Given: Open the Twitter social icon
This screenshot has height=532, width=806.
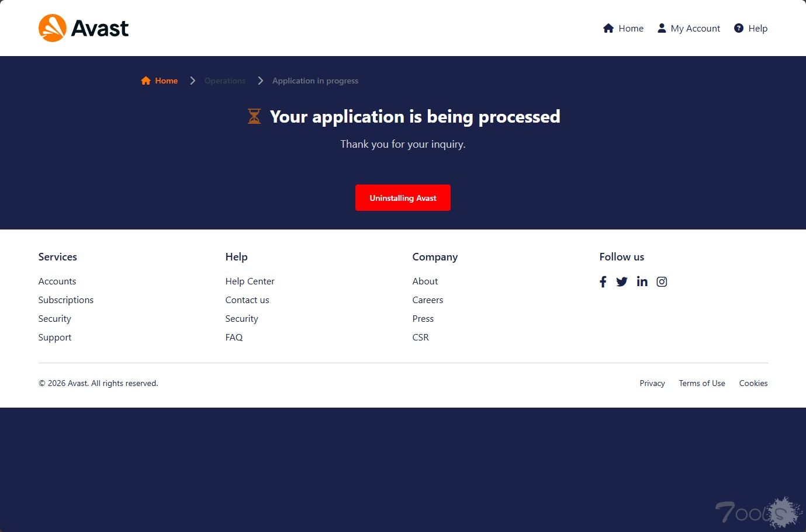Looking at the screenshot, I should click(x=622, y=282).
